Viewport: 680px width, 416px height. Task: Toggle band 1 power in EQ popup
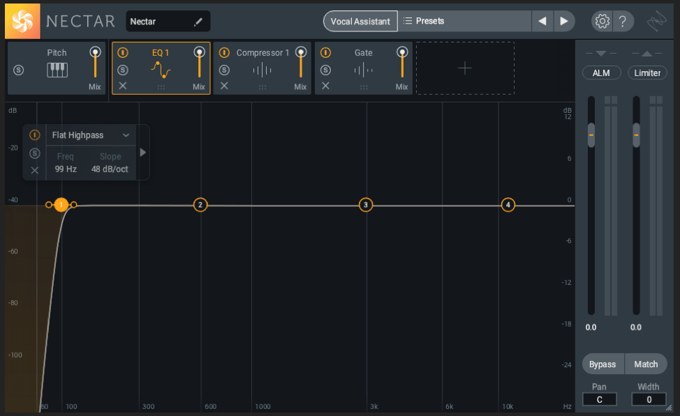35,135
